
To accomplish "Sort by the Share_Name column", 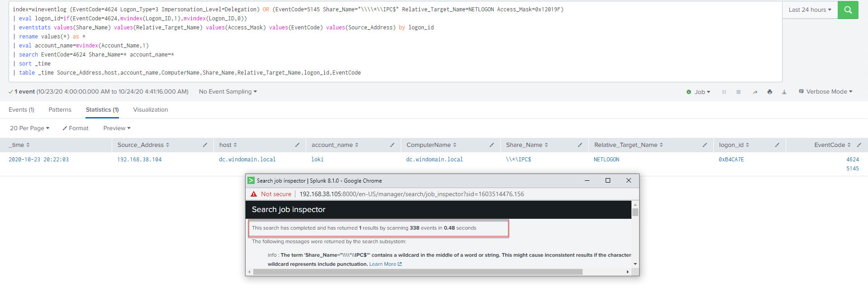I will click(x=527, y=145).
